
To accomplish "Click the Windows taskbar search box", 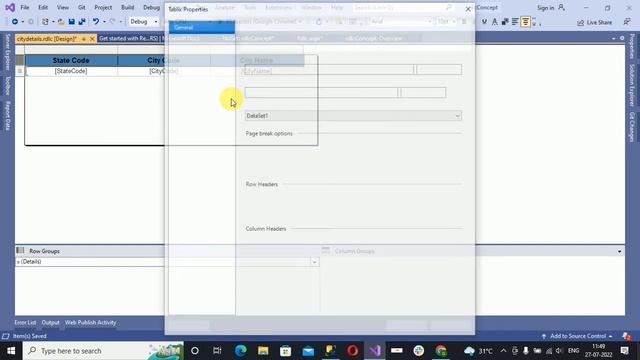I will tap(103, 351).
